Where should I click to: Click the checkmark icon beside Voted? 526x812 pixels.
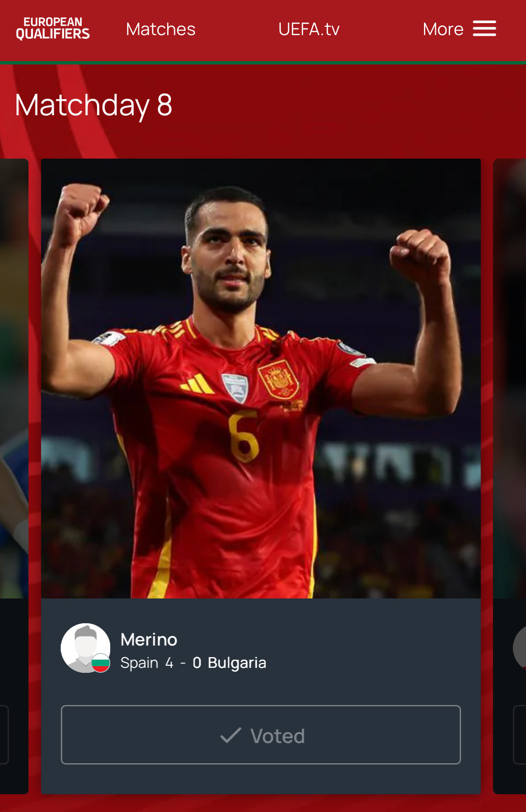click(x=231, y=735)
